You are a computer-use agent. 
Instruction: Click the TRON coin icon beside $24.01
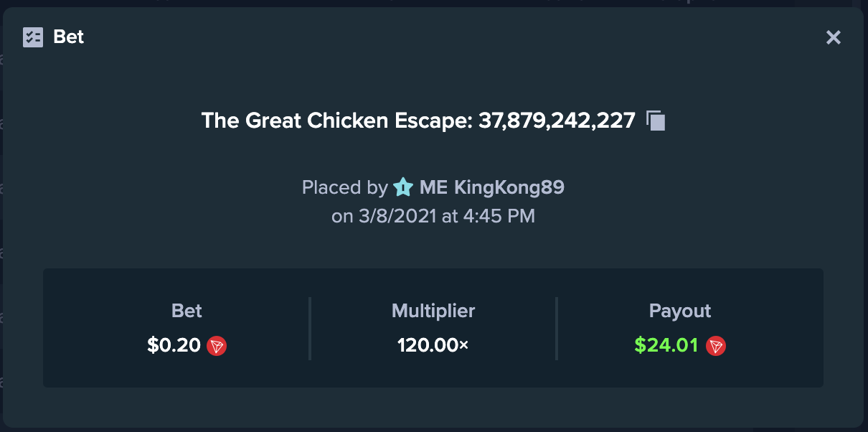(716, 346)
